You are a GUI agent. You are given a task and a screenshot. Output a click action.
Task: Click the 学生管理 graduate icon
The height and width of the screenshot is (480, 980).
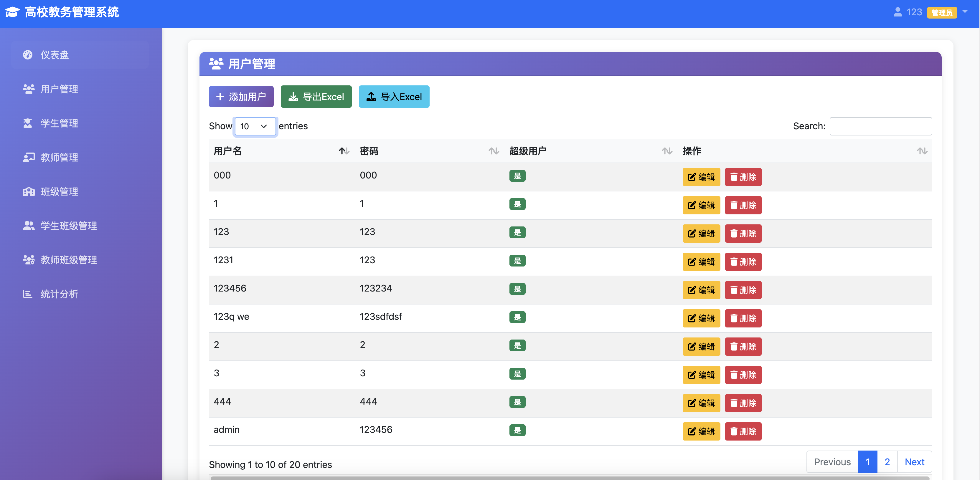click(x=28, y=123)
